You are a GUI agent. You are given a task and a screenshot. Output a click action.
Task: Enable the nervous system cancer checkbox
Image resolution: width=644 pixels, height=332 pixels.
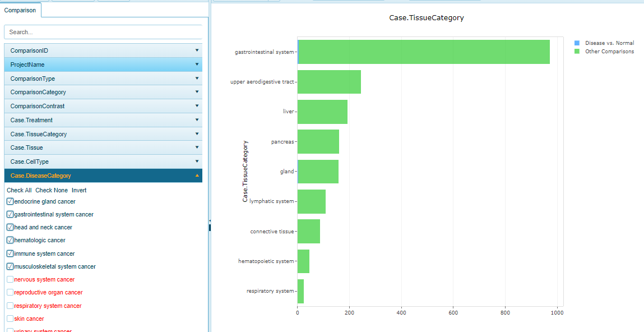(x=10, y=279)
